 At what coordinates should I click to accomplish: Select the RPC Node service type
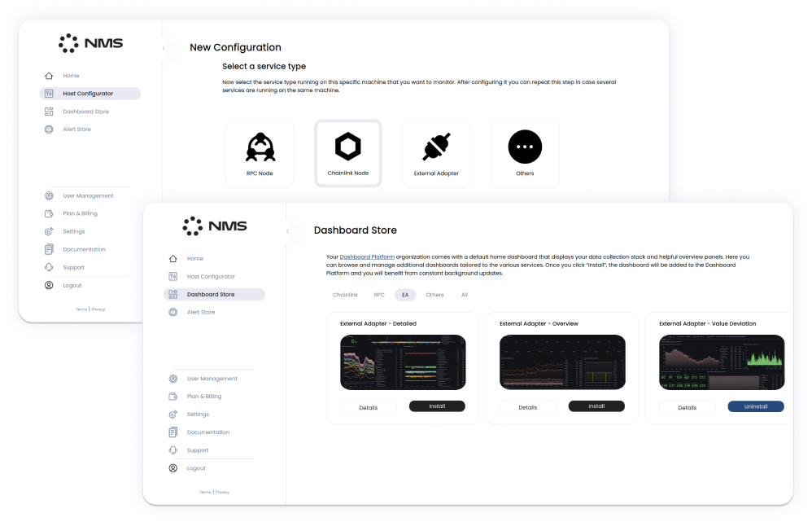[260, 152]
